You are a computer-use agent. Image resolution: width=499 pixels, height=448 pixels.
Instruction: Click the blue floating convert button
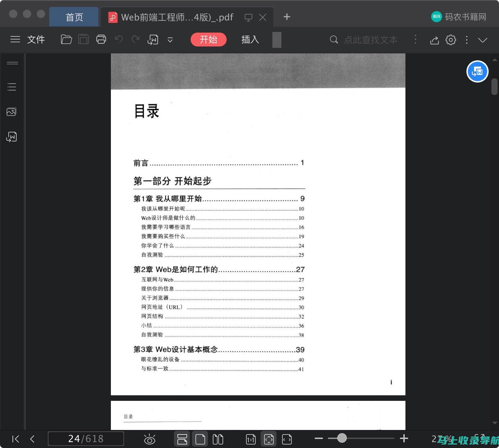[478, 71]
